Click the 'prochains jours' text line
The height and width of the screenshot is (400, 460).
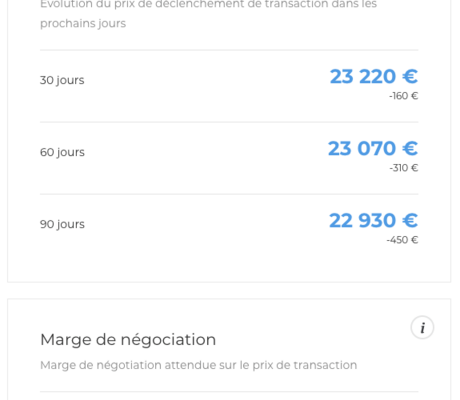tap(83, 24)
